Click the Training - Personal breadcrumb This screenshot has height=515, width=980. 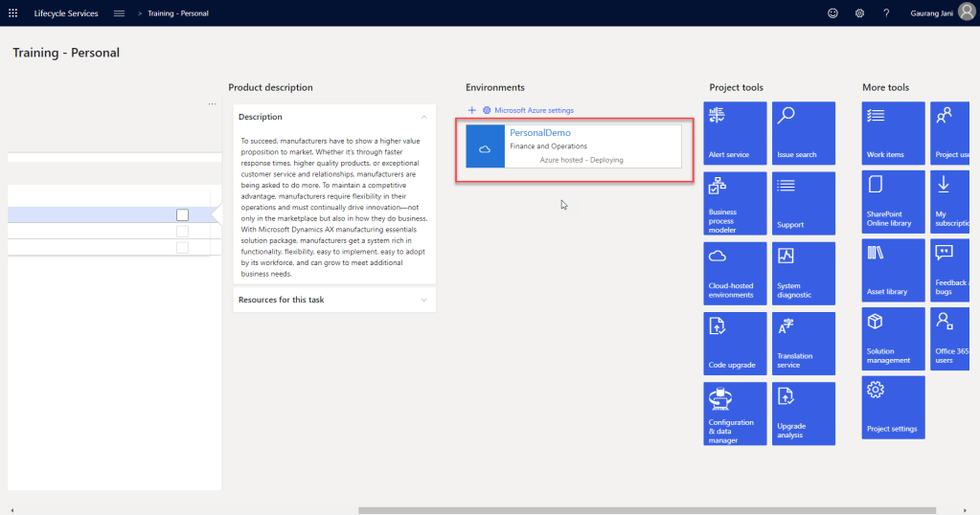pyautogui.click(x=177, y=13)
